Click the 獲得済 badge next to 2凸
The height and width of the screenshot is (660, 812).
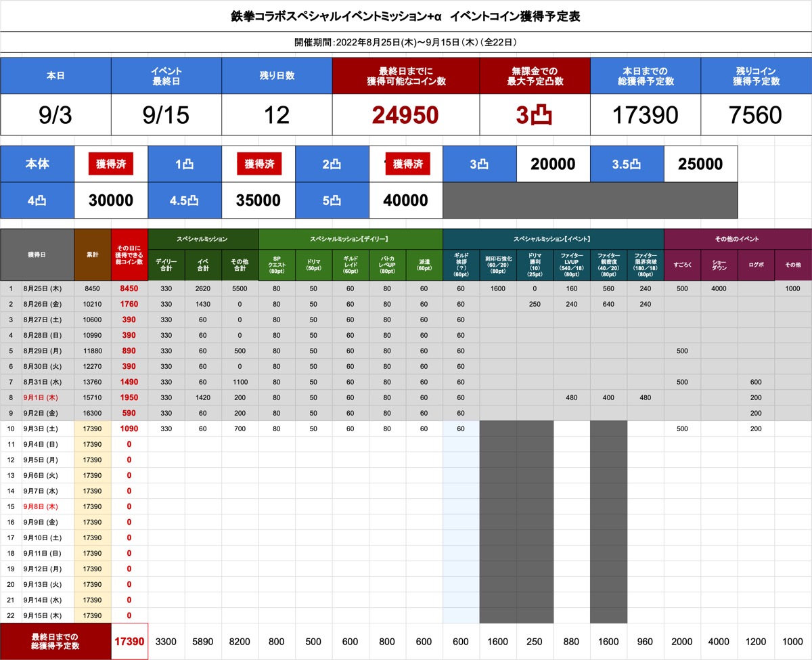pyautogui.click(x=407, y=164)
